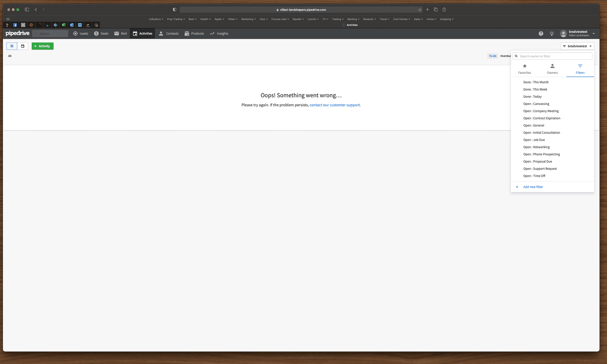Viewport: 607px width, 364px height.
Task: Open Insights from the Pipedrive navigation
Action: click(219, 34)
